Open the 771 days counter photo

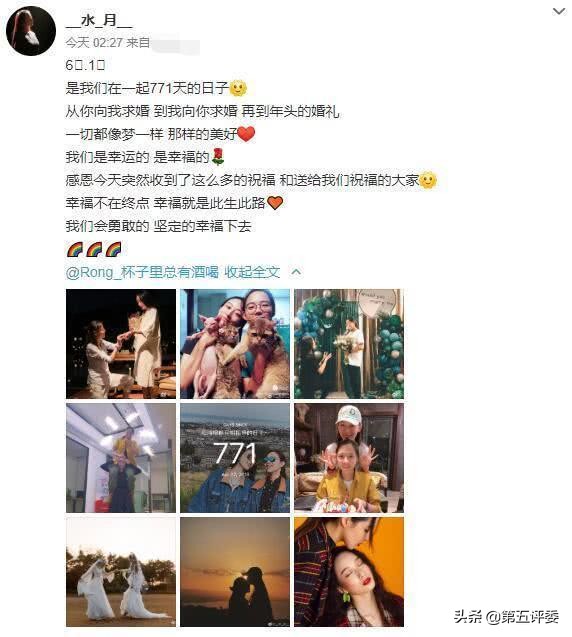pyautogui.click(x=235, y=458)
